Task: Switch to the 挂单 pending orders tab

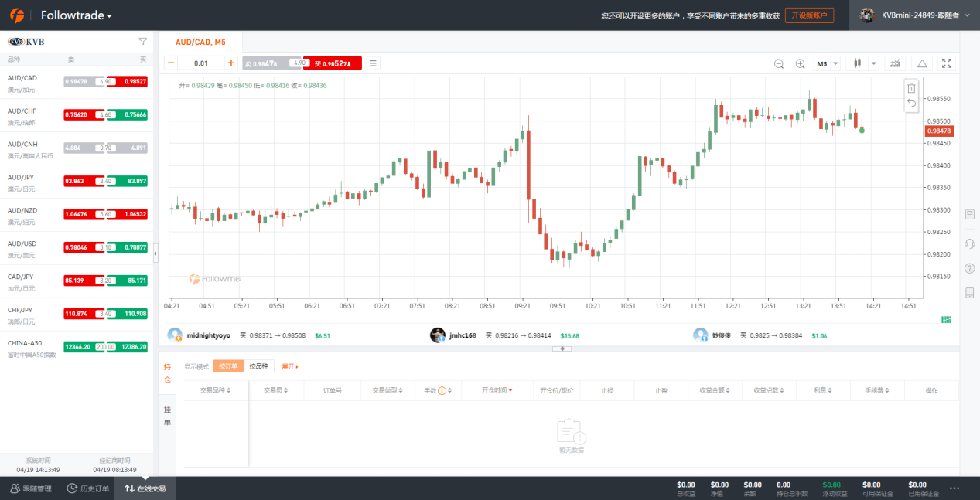Action: point(166,417)
